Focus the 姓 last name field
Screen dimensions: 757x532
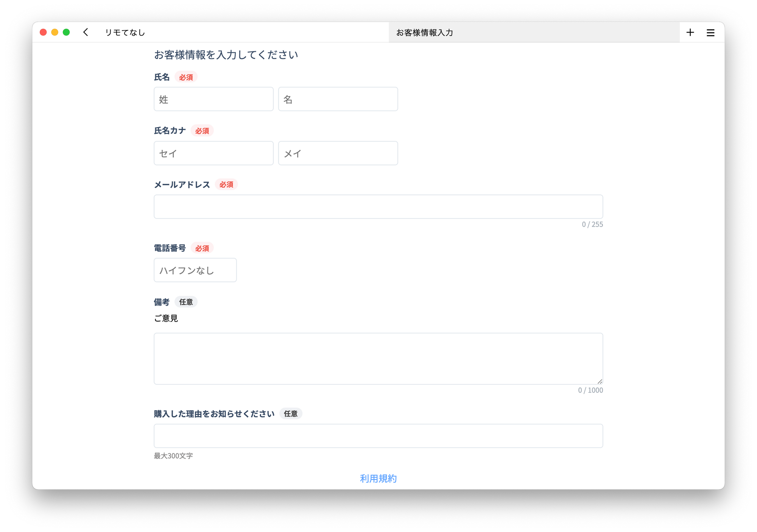coord(213,99)
